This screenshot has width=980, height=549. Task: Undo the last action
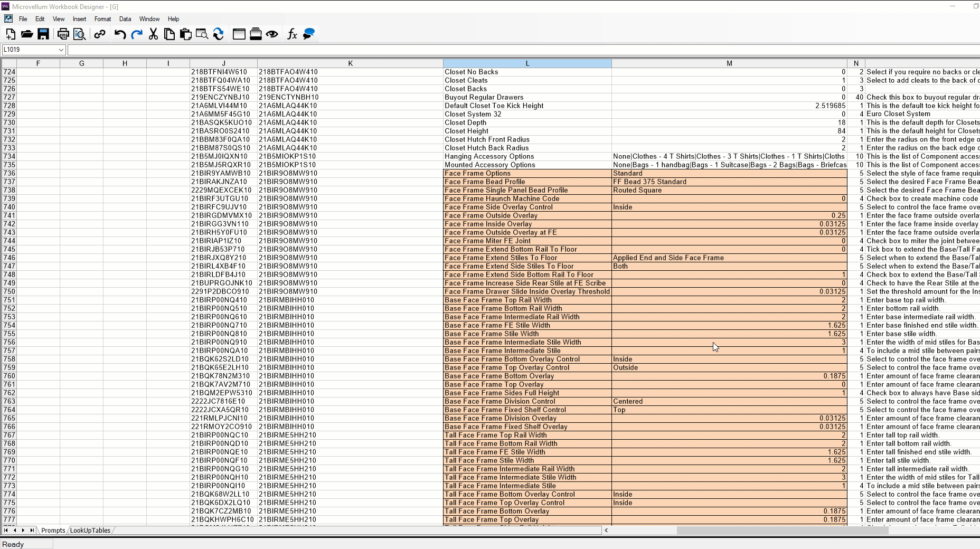(x=120, y=34)
